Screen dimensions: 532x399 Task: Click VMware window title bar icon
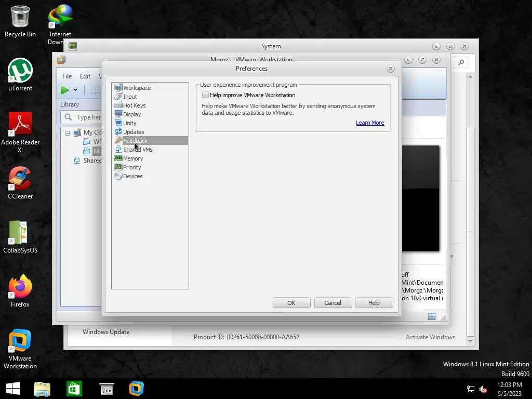click(x=61, y=60)
